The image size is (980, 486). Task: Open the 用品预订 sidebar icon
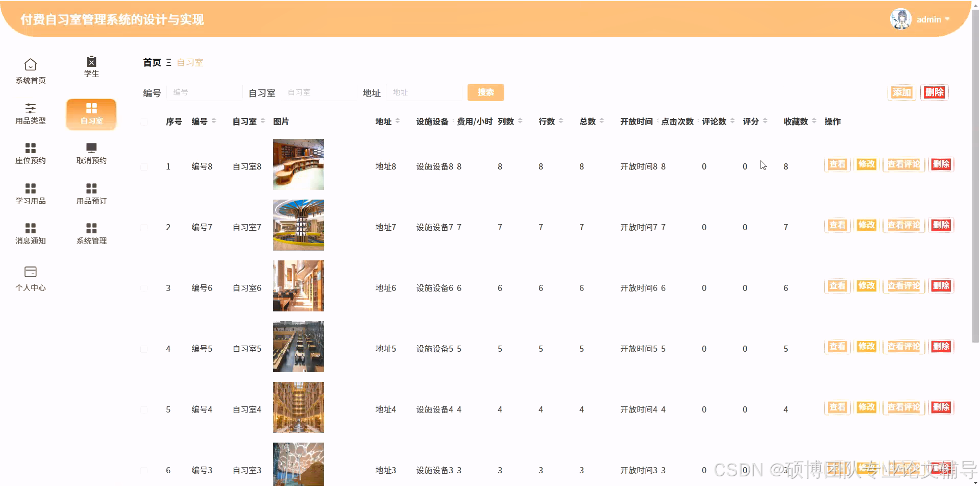pos(91,188)
